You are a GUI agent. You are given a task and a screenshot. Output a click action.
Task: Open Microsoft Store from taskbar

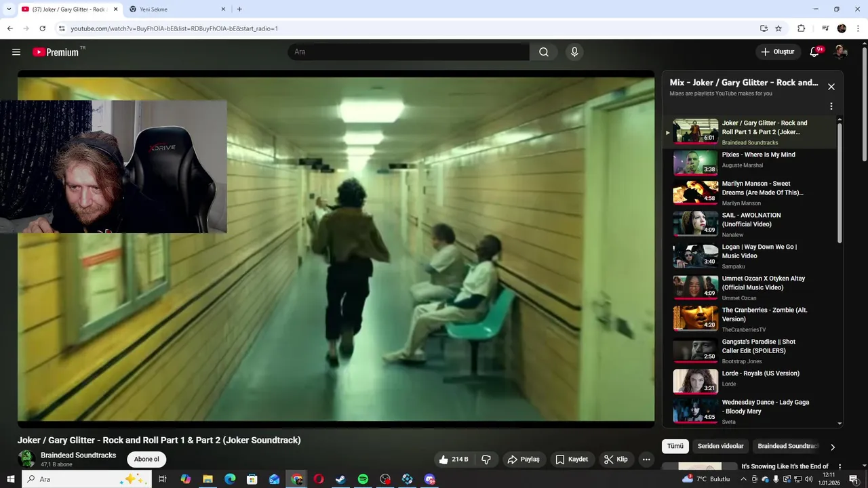252,479
